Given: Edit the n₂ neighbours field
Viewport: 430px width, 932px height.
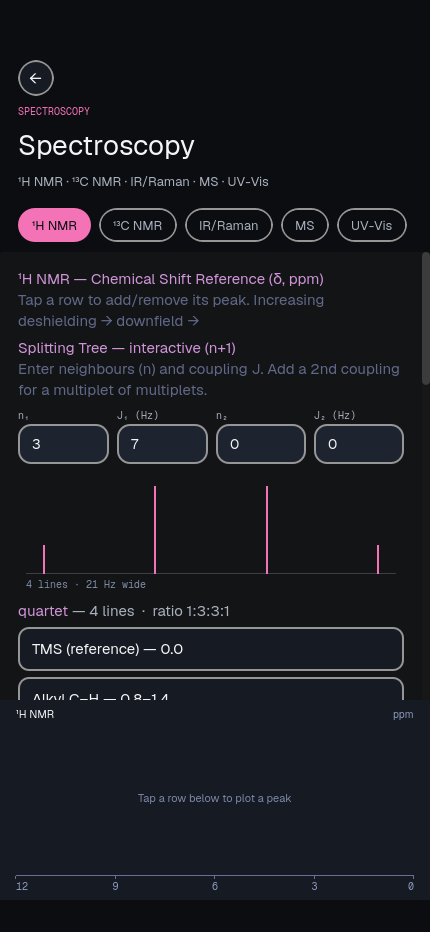Looking at the screenshot, I should click(261, 444).
